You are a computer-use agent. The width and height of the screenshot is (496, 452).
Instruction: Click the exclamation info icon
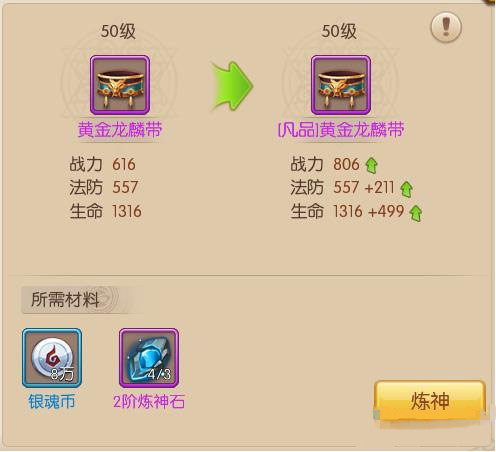click(x=446, y=27)
